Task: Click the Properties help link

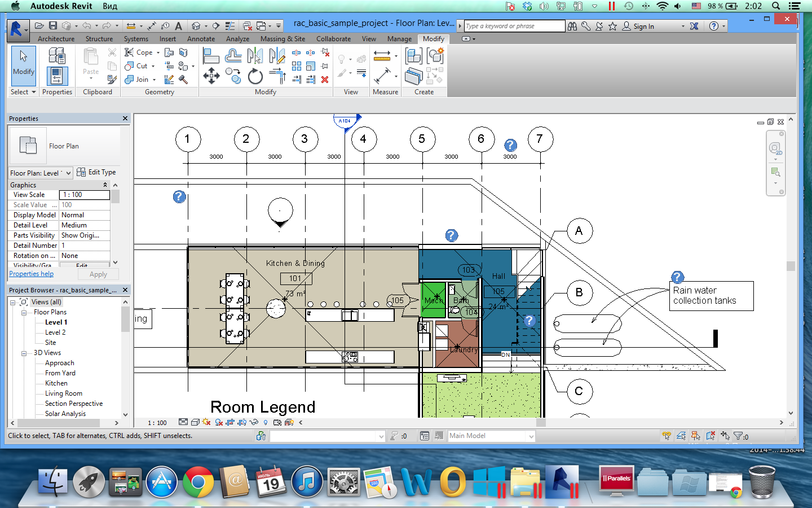Action: 31,274
